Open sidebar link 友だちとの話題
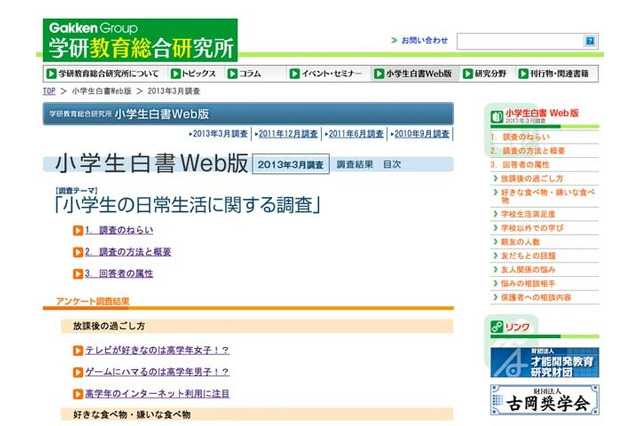The height and width of the screenshot is (426, 640). [x=528, y=255]
